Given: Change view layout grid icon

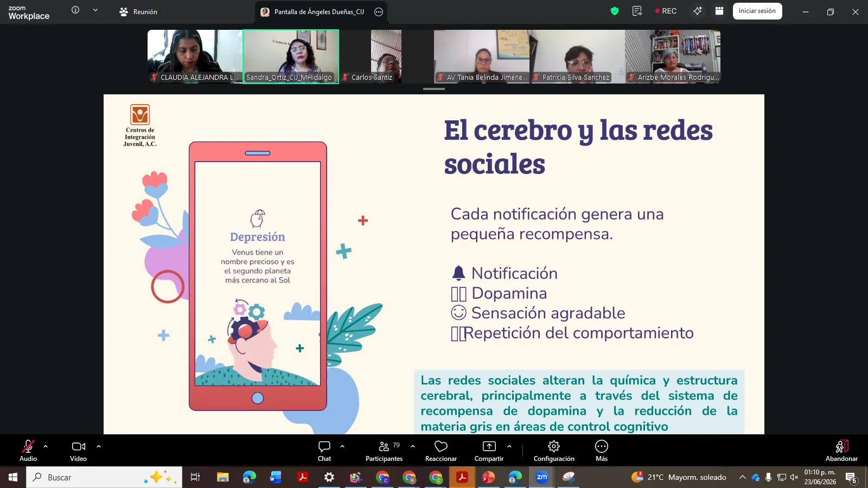Looking at the screenshot, I should [x=719, y=11].
